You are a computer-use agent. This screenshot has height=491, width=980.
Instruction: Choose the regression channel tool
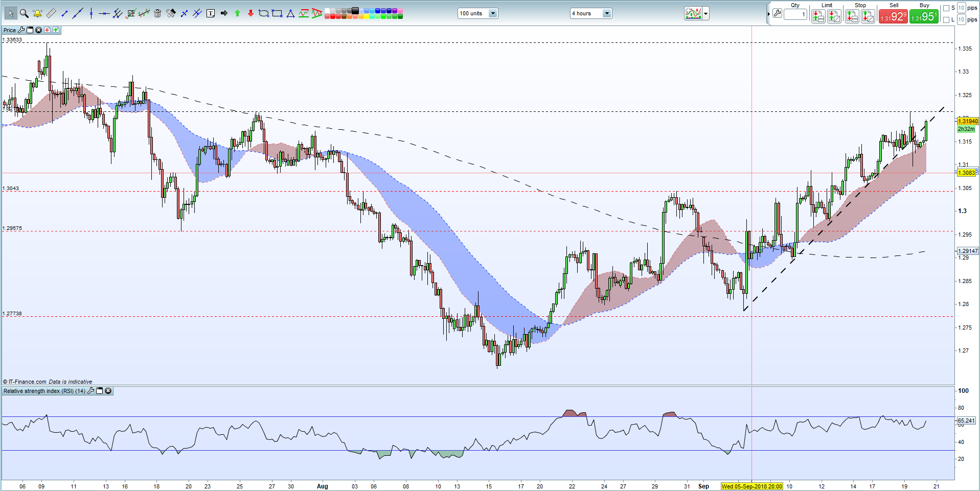point(144,13)
